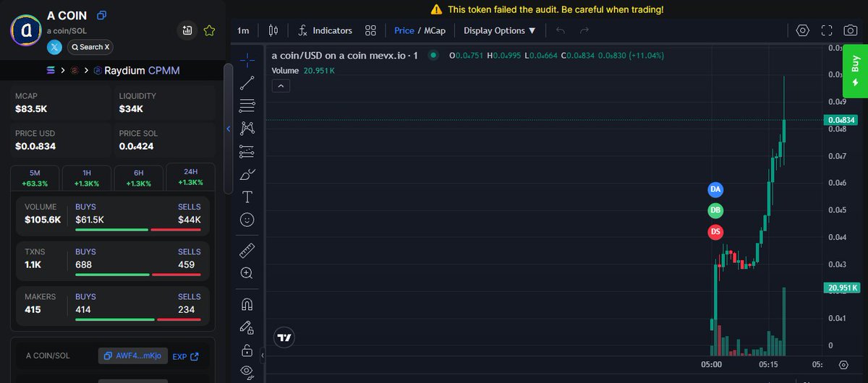Open the EXP explorer link
Viewport: 868px width, 383px height.
(185, 356)
